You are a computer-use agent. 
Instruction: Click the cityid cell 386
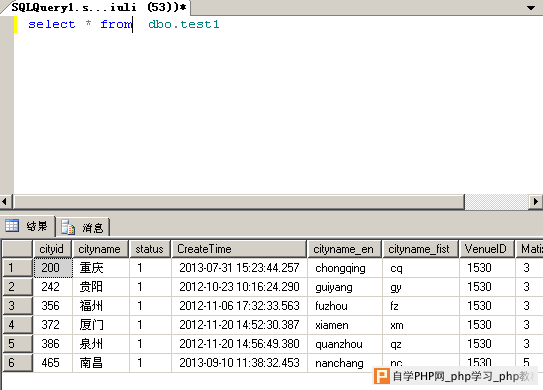[x=53, y=344]
